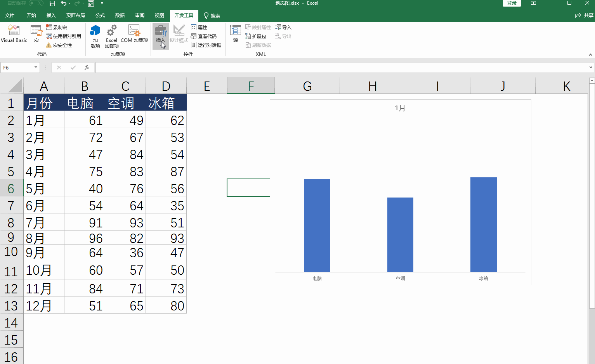Select the 空调 header cell

click(125, 103)
